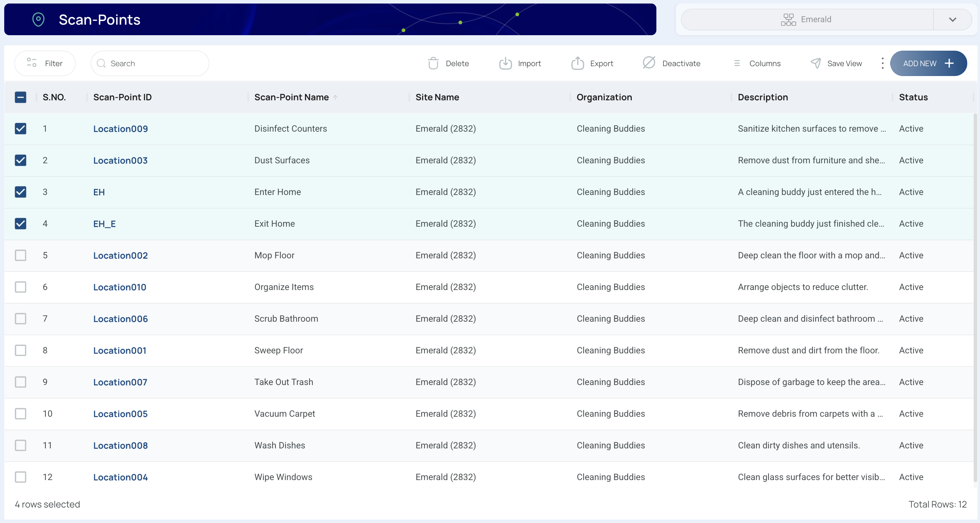The height and width of the screenshot is (523, 980).
Task: Open the Location002 scan-point link
Action: [121, 256]
